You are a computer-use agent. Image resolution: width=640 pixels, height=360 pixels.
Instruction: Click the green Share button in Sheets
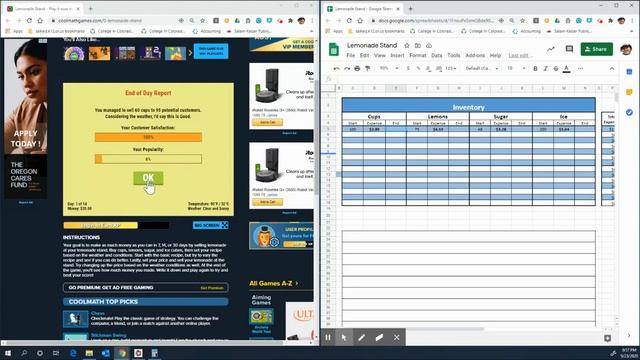tap(596, 49)
